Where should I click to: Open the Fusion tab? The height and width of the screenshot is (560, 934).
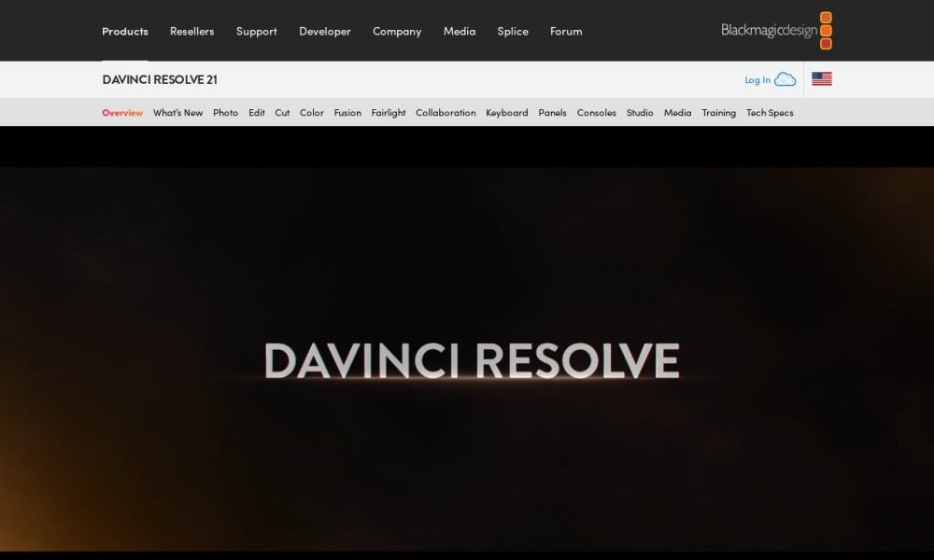[x=347, y=113]
